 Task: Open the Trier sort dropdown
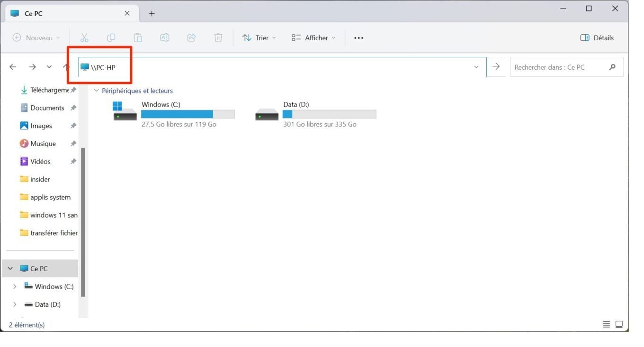pos(259,37)
